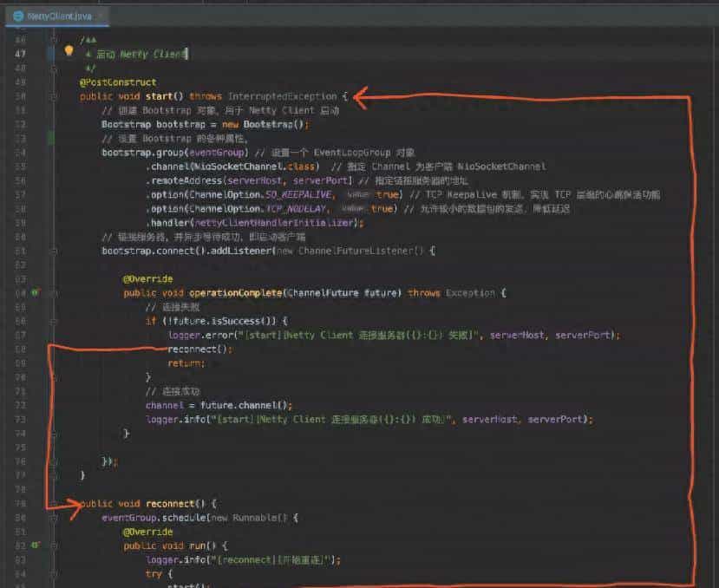Screen dimensions: 719x588
Task: Collapse the Javadoc comment above @PostConstruct
Action: [54, 40]
